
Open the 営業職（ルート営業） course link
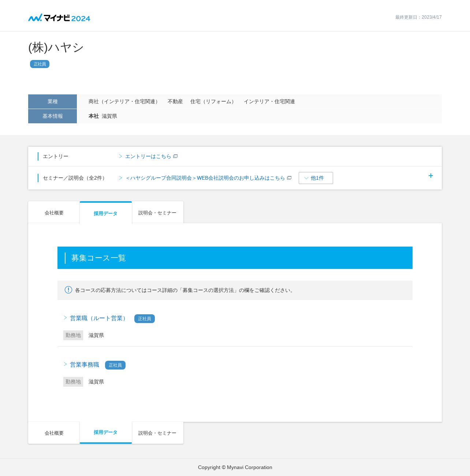(x=99, y=318)
